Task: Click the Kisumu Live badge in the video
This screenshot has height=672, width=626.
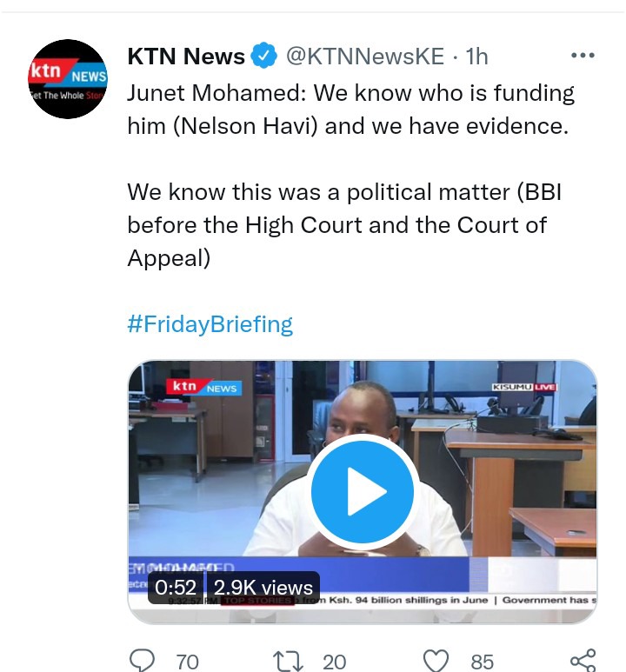Action: click(x=524, y=387)
